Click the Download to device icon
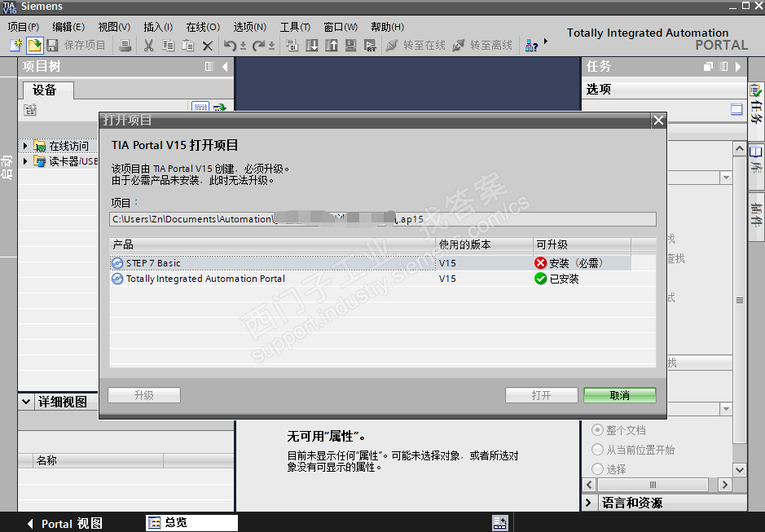 point(311,46)
